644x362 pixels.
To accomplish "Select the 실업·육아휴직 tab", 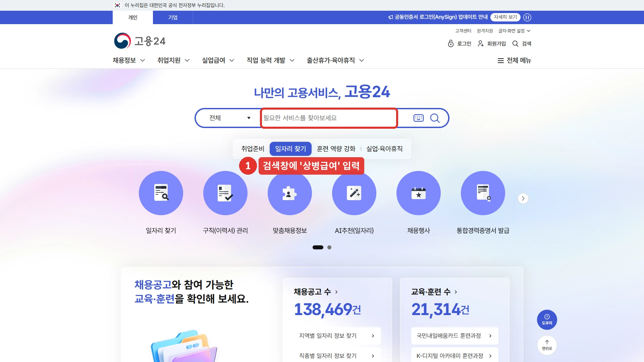I will (x=384, y=149).
